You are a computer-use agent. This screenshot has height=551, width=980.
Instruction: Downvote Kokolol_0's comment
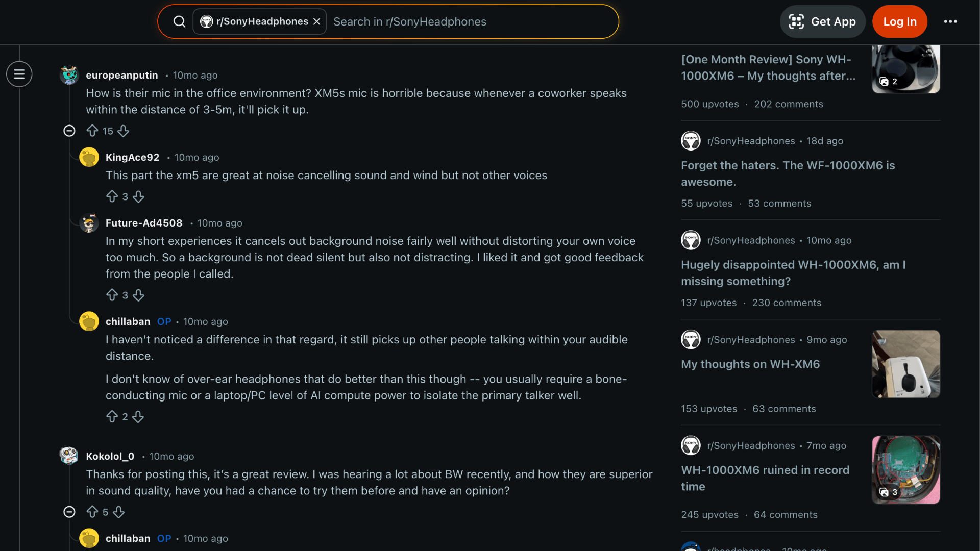[119, 512]
